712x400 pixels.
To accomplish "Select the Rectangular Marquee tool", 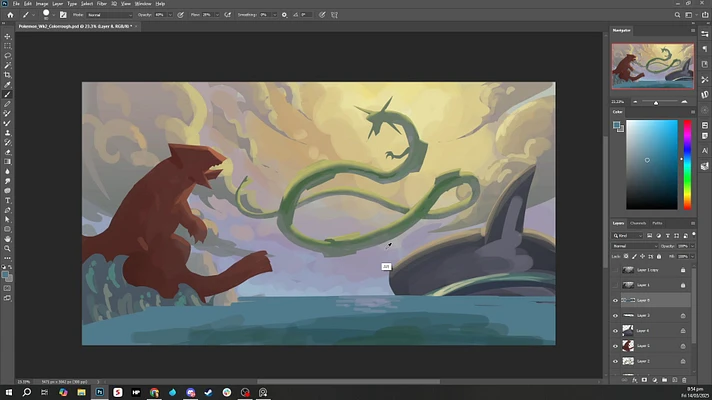I will tap(7, 46).
